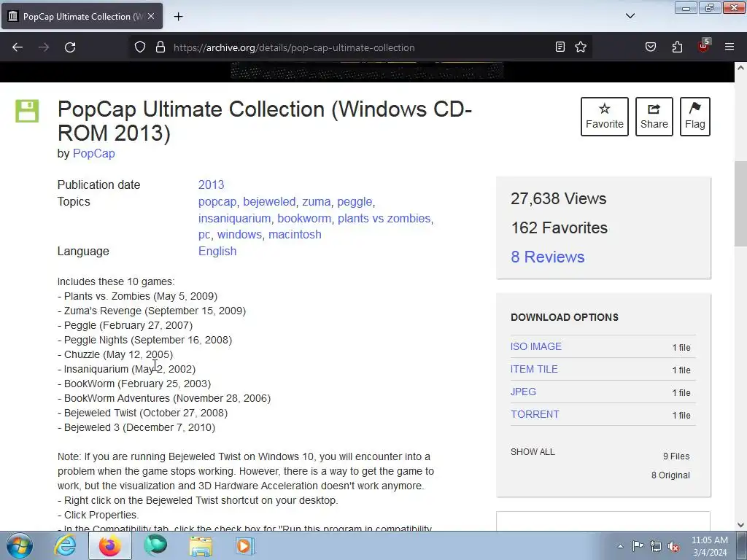This screenshot has width=747, height=560.
Task: Reload the archive.org page
Action: [x=70, y=47]
